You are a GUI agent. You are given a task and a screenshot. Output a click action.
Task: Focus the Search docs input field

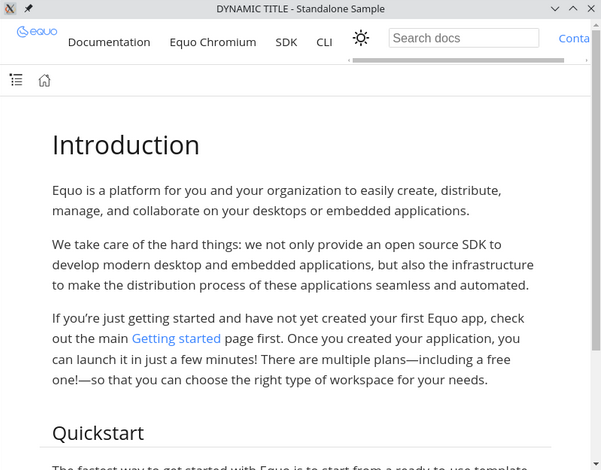(463, 38)
